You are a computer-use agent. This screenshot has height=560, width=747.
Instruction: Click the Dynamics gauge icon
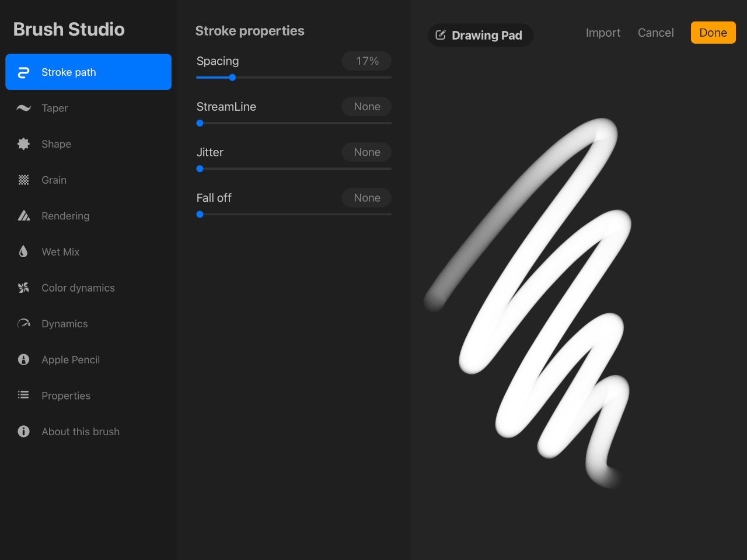click(23, 323)
